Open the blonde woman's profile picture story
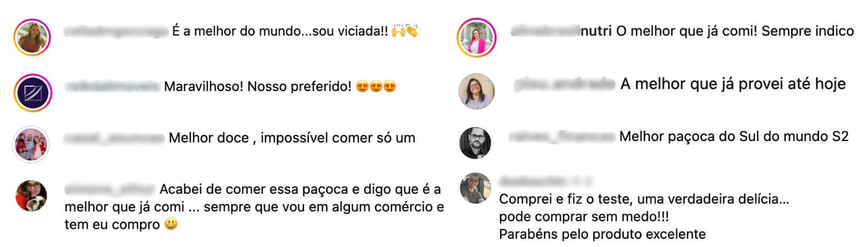The height and width of the screenshot is (247, 868). [32, 37]
